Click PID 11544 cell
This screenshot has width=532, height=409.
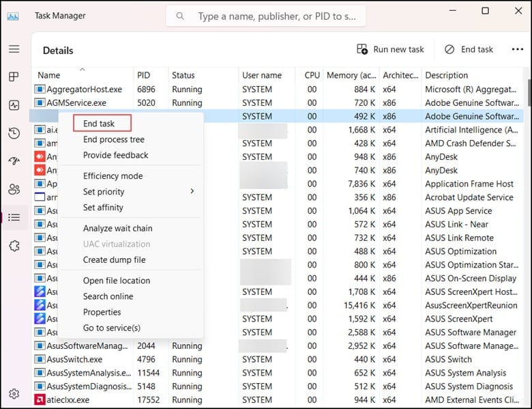(148, 373)
